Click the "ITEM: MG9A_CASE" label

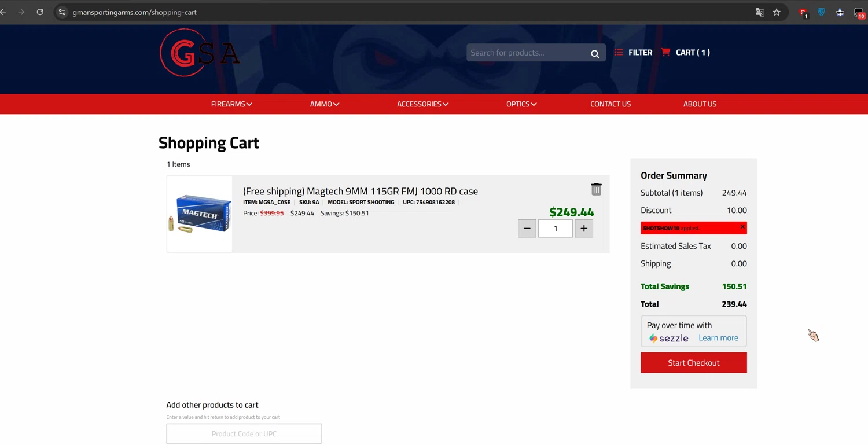(267, 203)
